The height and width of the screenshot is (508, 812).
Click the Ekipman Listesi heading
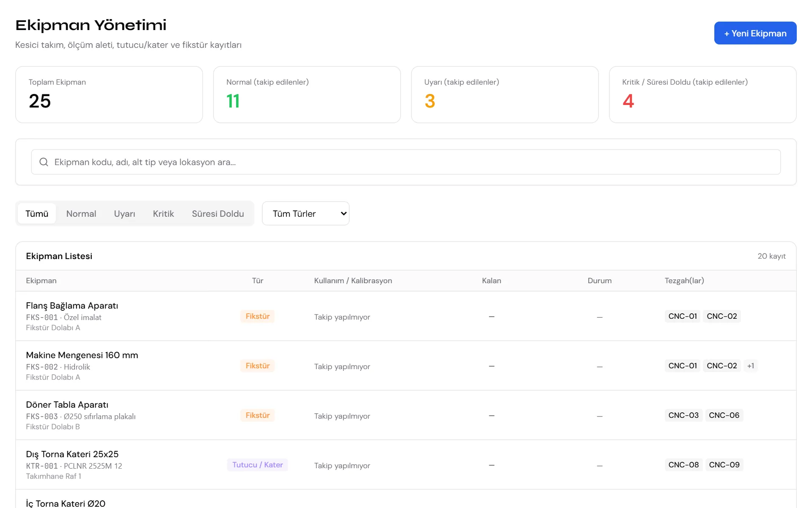pos(59,256)
